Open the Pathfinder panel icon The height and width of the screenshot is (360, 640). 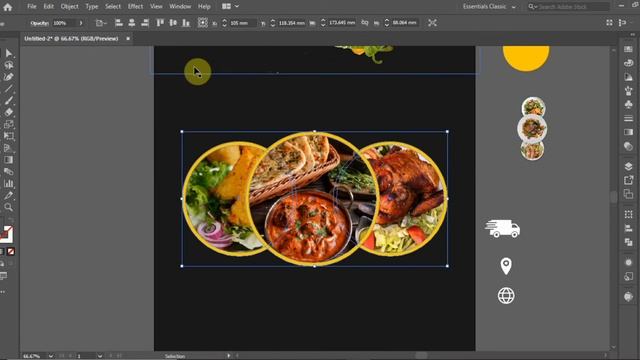629,242
